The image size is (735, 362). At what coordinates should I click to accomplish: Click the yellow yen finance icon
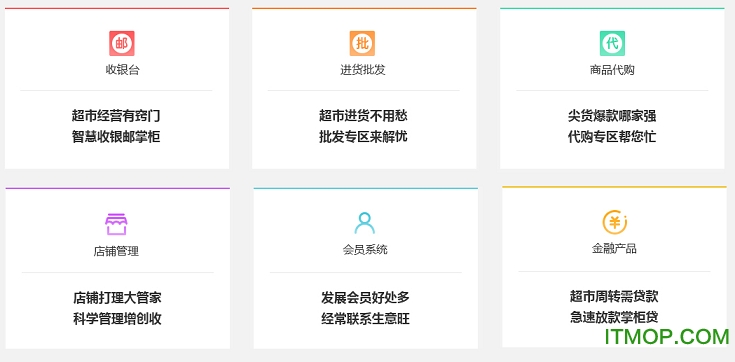click(x=615, y=222)
